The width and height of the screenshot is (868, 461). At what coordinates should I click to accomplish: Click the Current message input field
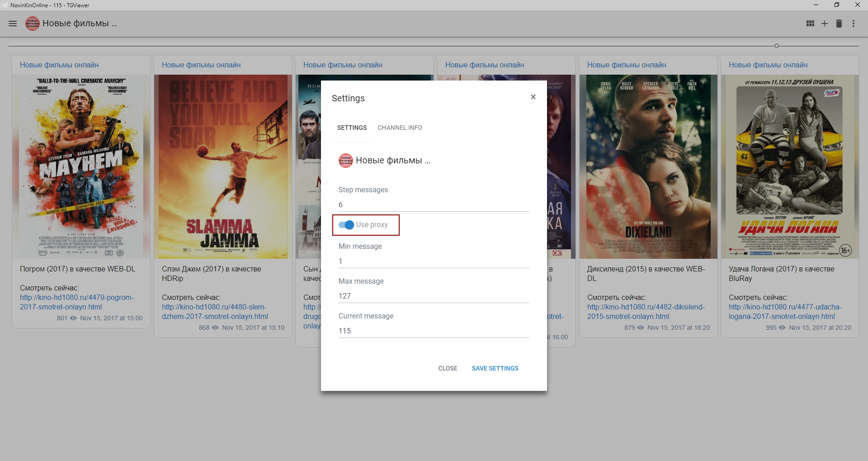pyautogui.click(x=434, y=331)
